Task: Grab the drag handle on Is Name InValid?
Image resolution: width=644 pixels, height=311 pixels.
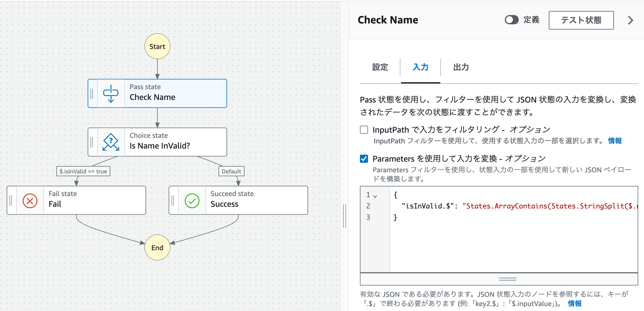Action: pyautogui.click(x=92, y=142)
